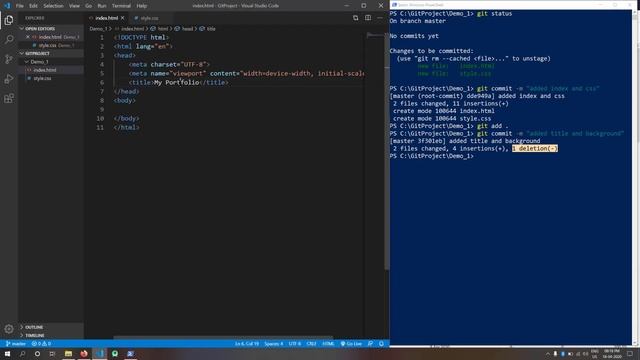Click the VS Code logo in title bar
Screen dimensions: 640x360
[x=7, y=6]
